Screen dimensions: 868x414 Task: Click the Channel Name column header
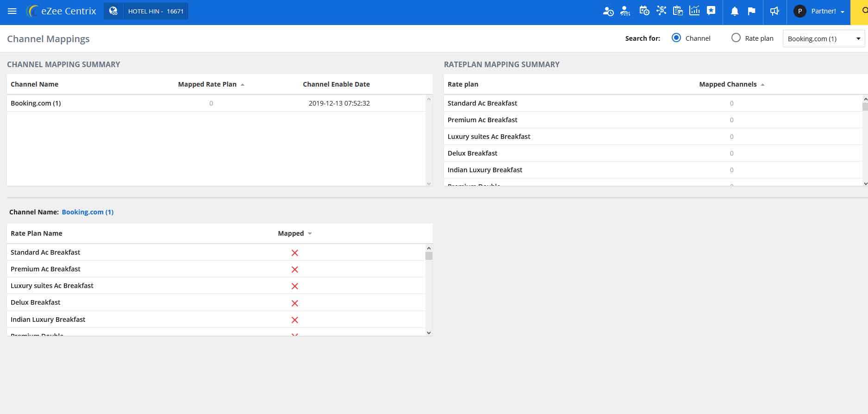tap(34, 84)
